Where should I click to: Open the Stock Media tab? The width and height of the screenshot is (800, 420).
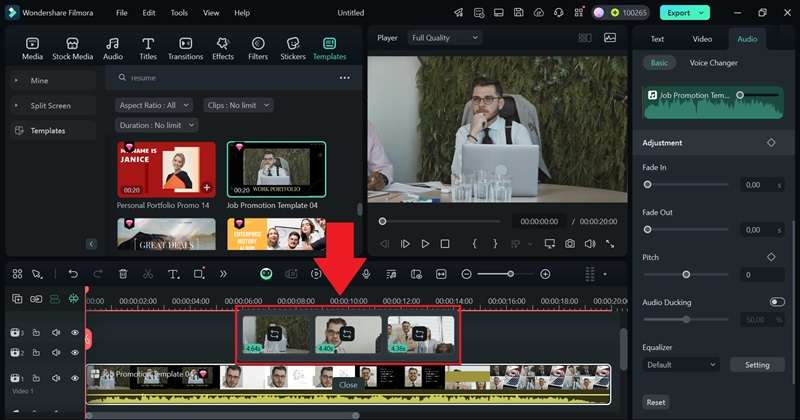pos(72,49)
